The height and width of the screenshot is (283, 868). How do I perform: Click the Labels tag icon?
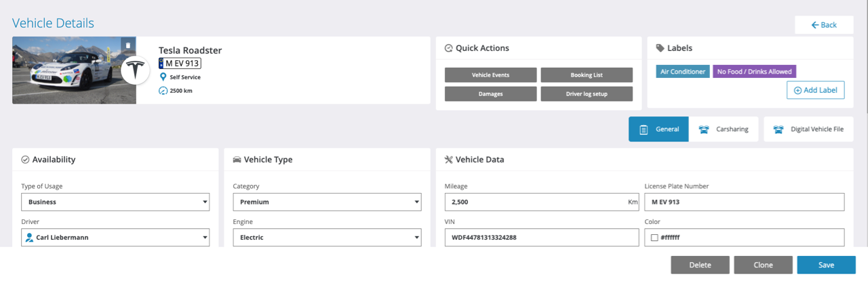click(660, 48)
